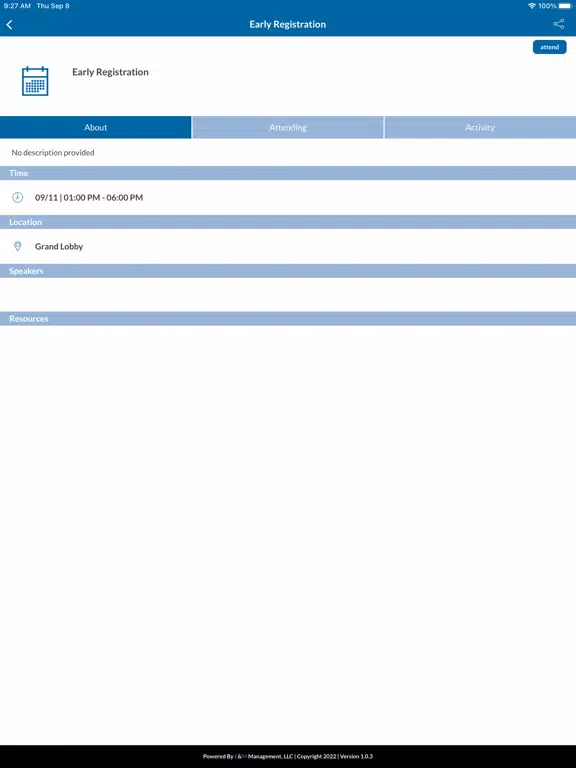This screenshot has height=768, width=576.
Task: Go back using the top-left arrow
Action: [9, 24]
